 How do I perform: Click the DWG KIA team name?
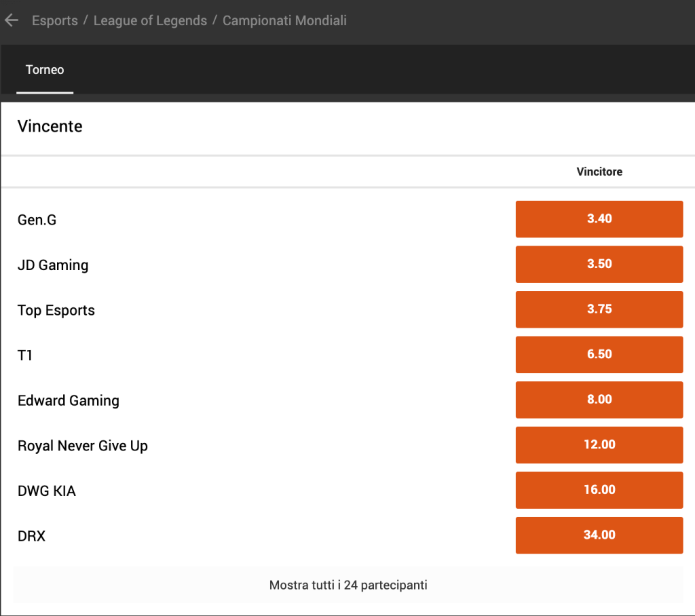(x=47, y=491)
